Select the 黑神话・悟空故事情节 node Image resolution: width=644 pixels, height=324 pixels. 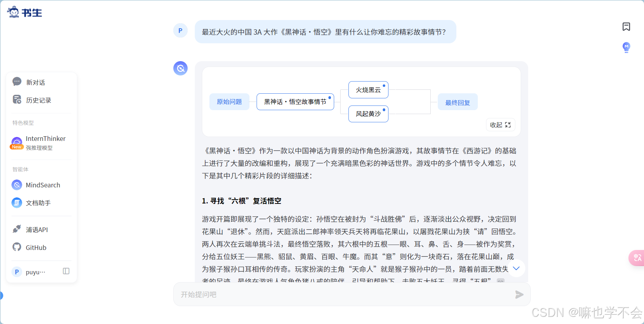[x=295, y=102]
